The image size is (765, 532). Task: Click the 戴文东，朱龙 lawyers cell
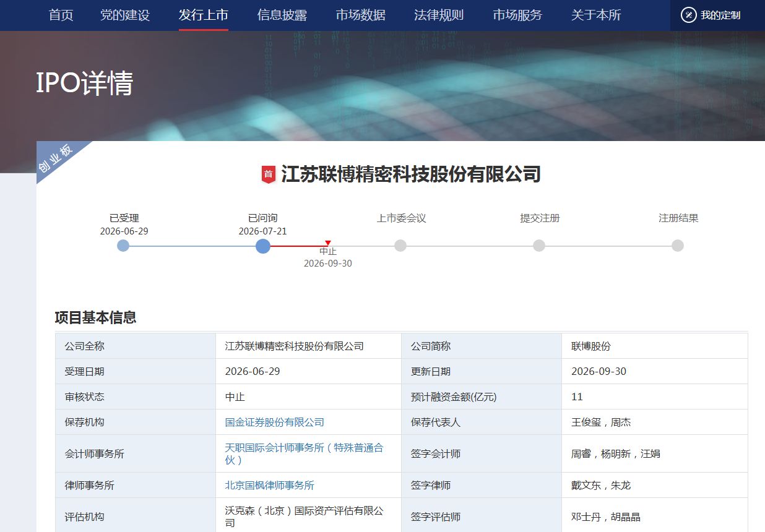tap(655, 486)
